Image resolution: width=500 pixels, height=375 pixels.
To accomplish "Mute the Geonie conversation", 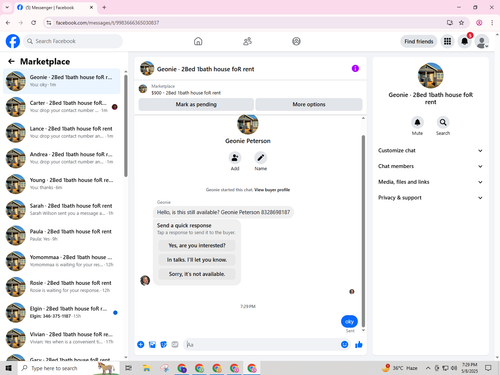I will coord(417,122).
